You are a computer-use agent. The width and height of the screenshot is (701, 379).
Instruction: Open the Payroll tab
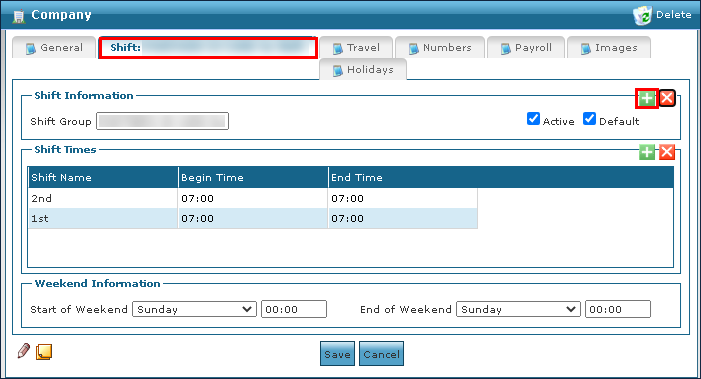click(526, 47)
